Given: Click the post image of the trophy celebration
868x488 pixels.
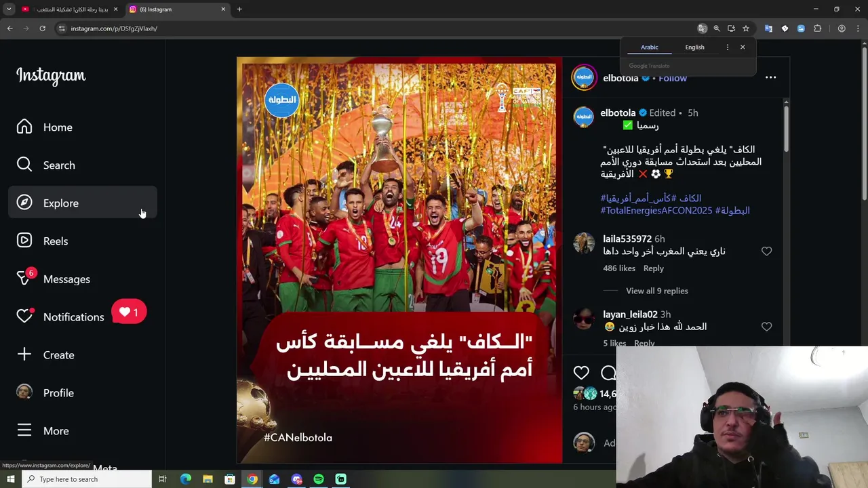Looking at the screenshot, I should point(399,260).
